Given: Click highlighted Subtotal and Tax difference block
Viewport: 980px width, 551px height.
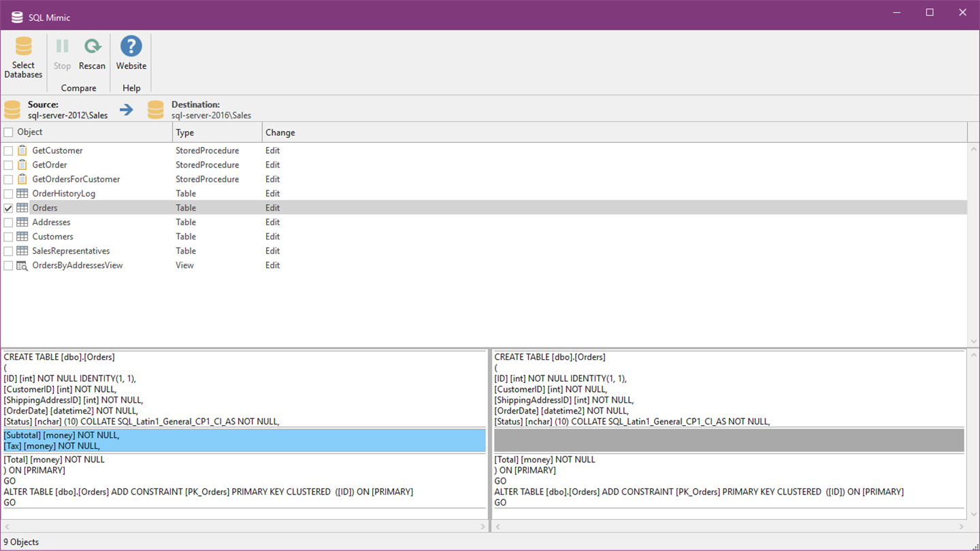Looking at the screenshot, I should point(244,441).
